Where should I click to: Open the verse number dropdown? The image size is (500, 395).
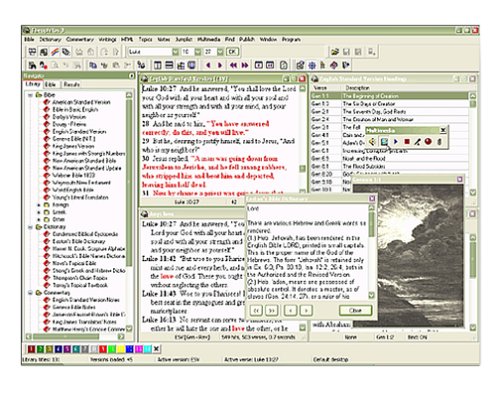point(220,52)
